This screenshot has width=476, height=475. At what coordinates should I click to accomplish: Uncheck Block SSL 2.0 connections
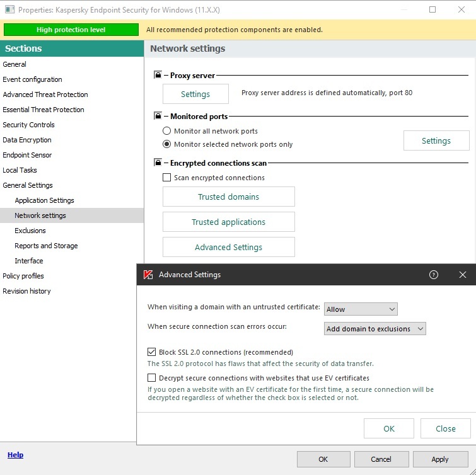click(x=151, y=352)
